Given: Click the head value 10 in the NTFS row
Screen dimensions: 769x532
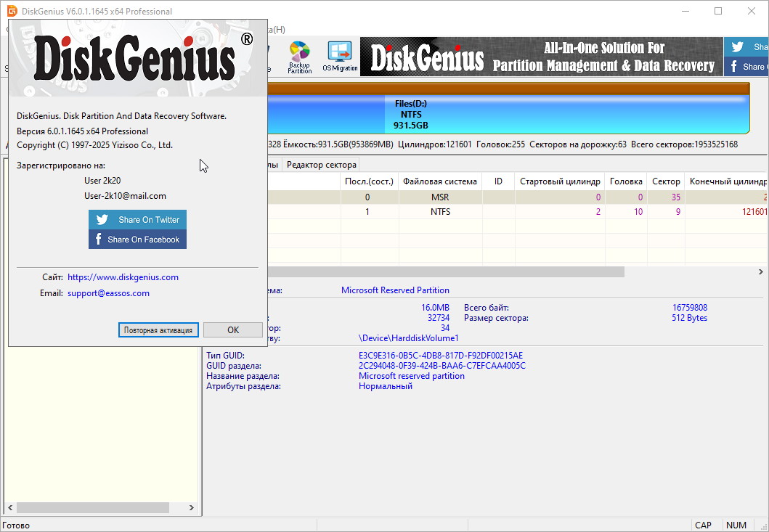Looking at the screenshot, I should tap(638, 212).
